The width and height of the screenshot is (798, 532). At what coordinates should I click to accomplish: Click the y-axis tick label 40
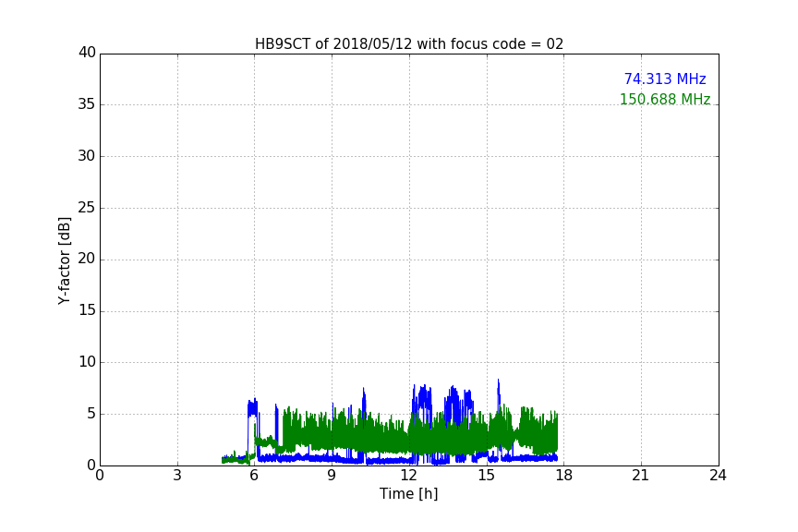point(87,53)
